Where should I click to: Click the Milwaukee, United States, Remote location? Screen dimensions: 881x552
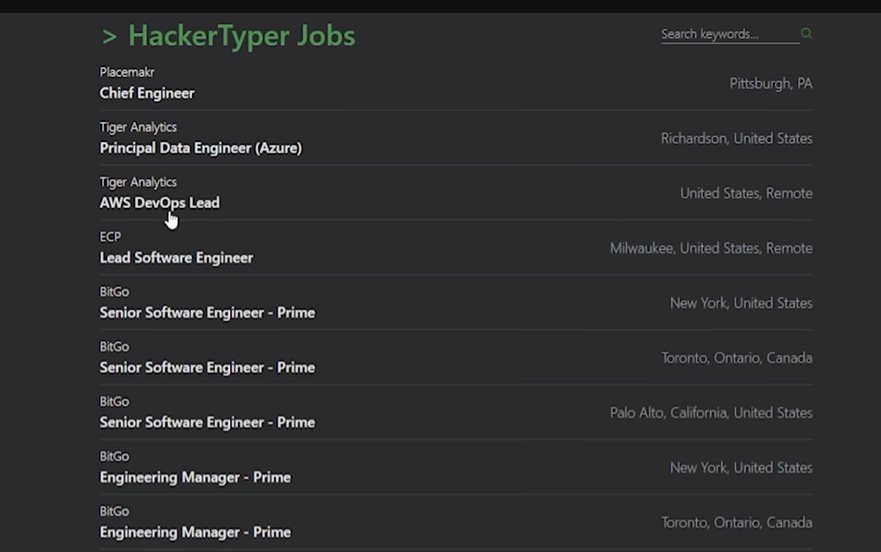click(x=711, y=249)
